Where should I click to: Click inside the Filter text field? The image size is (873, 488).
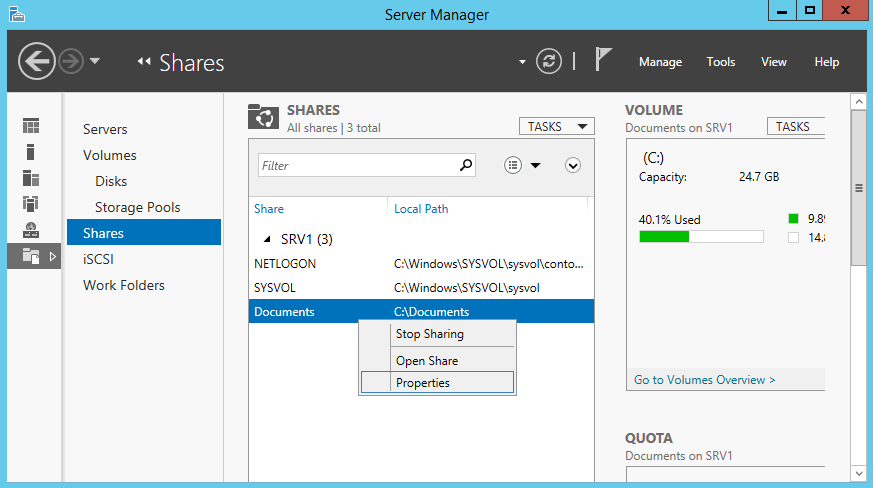355,165
